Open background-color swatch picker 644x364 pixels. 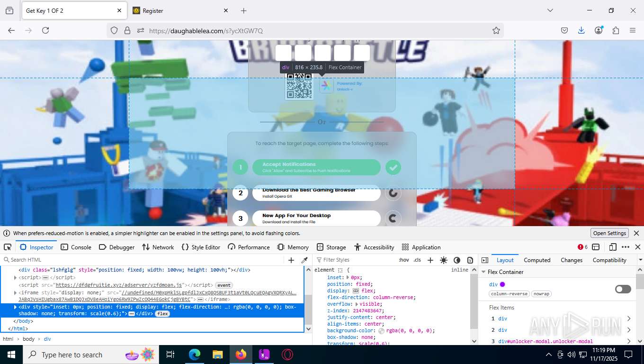pos(382,330)
